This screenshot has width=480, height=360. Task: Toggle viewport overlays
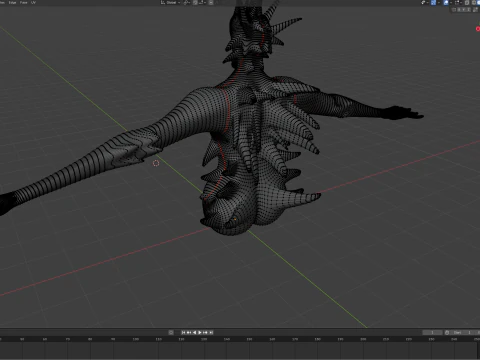tap(446, 3)
